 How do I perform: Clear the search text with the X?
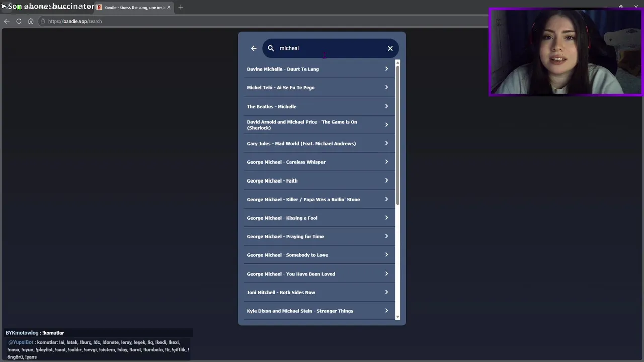(x=390, y=48)
